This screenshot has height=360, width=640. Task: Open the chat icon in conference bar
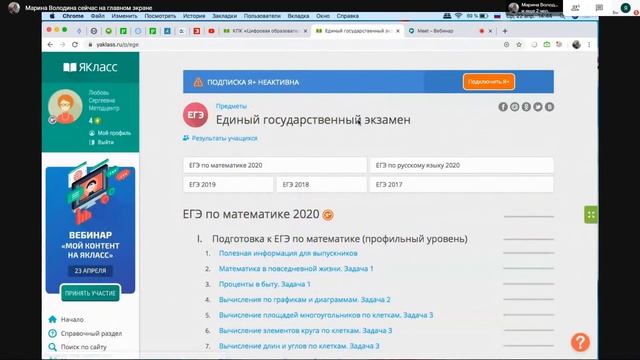599,8
